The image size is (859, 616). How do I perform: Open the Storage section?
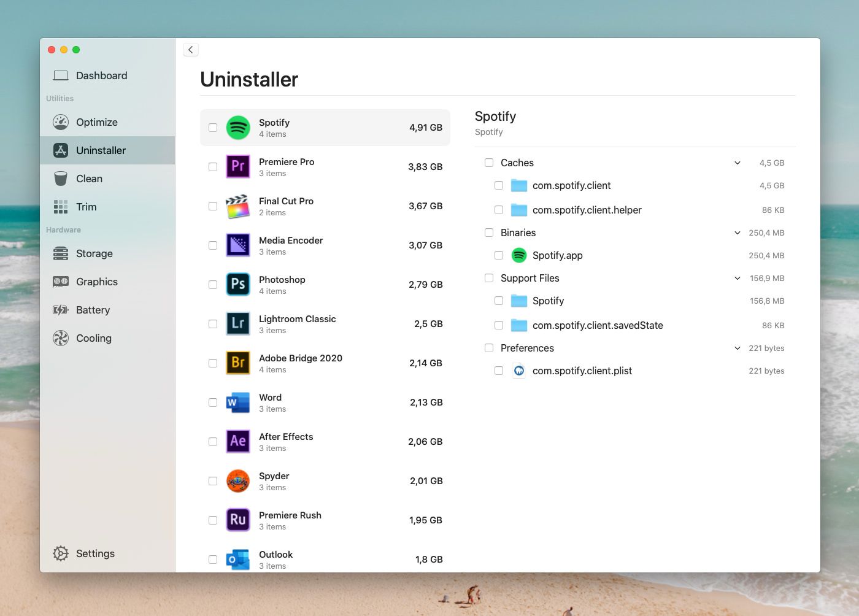(x=107, y=253)
